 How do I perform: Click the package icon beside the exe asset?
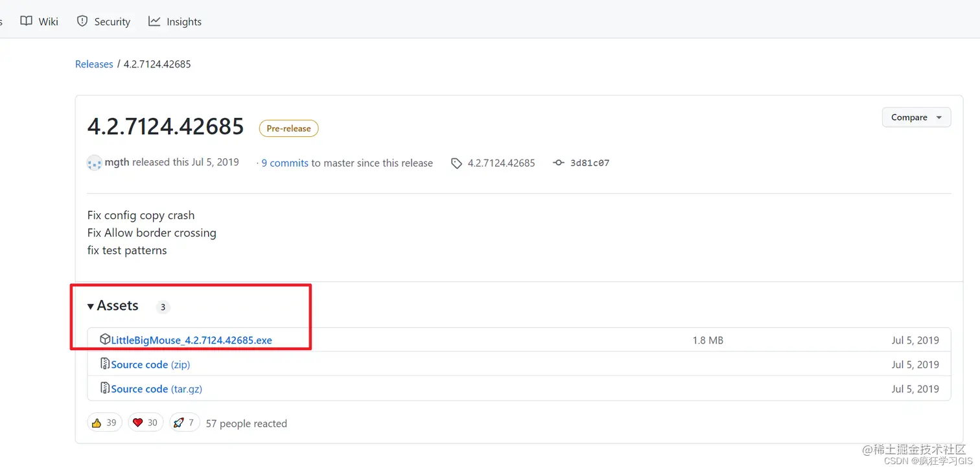coord(105,340)
